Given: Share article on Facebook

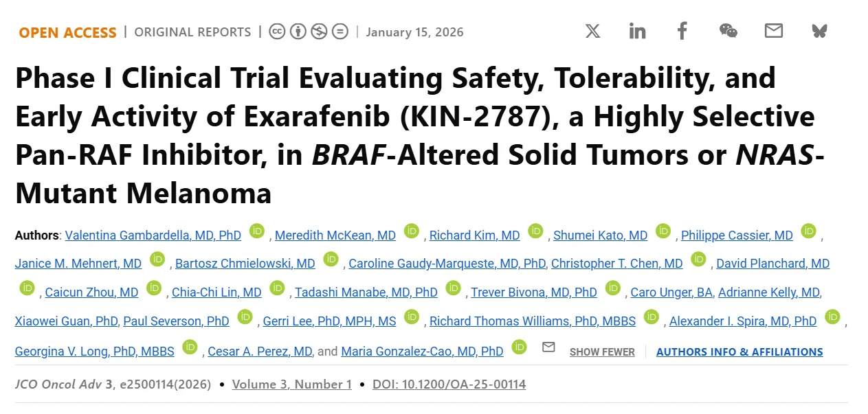Looking at the screenshot, I should coord(682,31).
